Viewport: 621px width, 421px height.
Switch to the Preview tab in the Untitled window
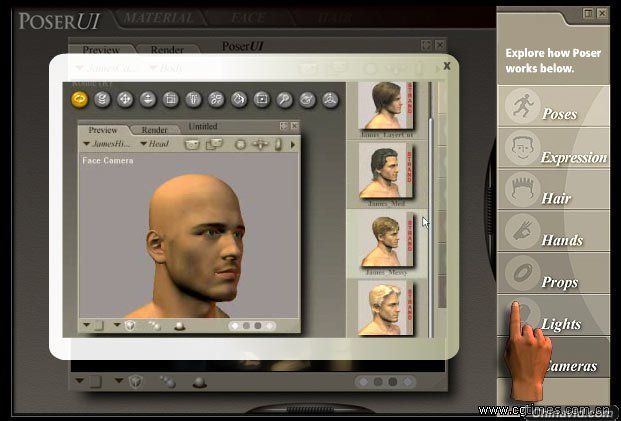pyautogui.click(x=103, y=130)
